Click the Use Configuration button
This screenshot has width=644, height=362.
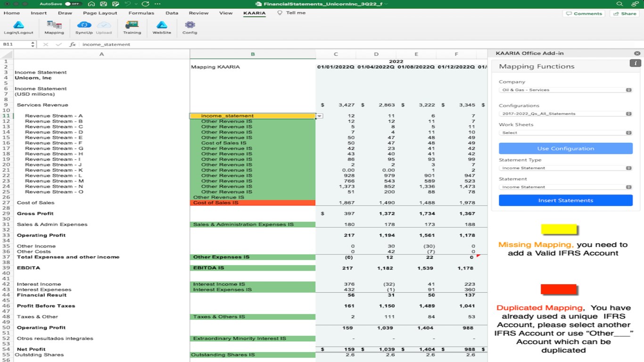(566, 148)
